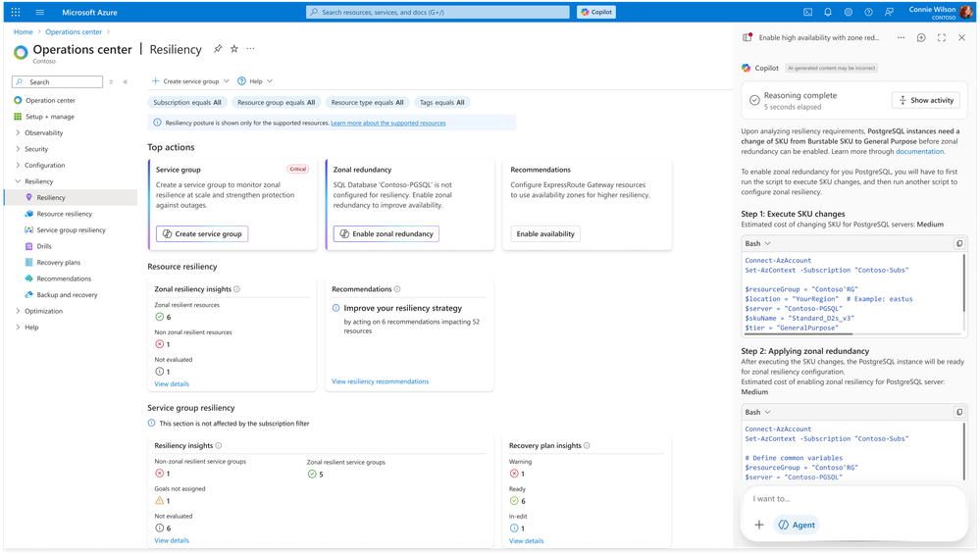Launch Copilot from the top bar
Screen dimensions: 980x554
(x=596, y=12)
